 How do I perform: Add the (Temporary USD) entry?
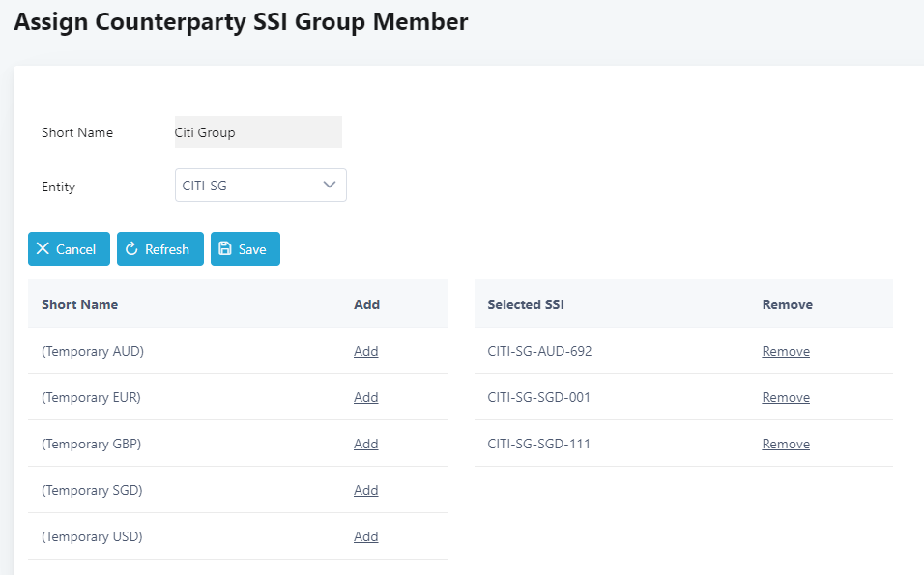(x=365, y=537)
